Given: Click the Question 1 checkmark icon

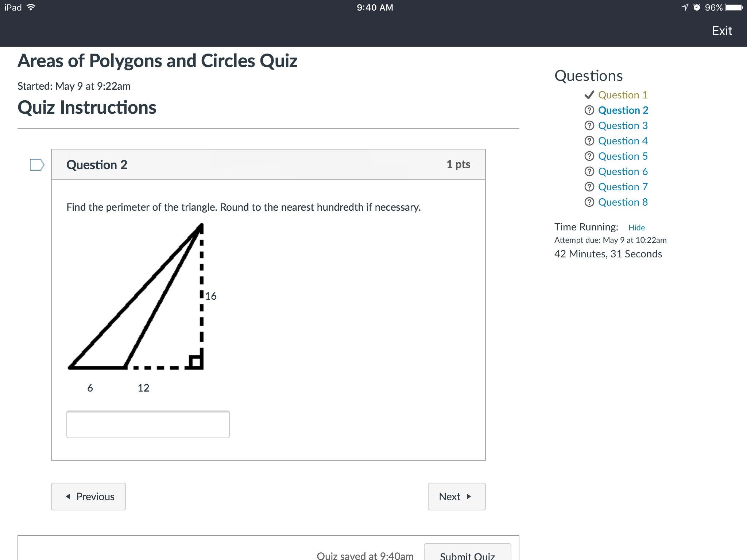Looking at the screenshot, I should click(x=589, y=95).
